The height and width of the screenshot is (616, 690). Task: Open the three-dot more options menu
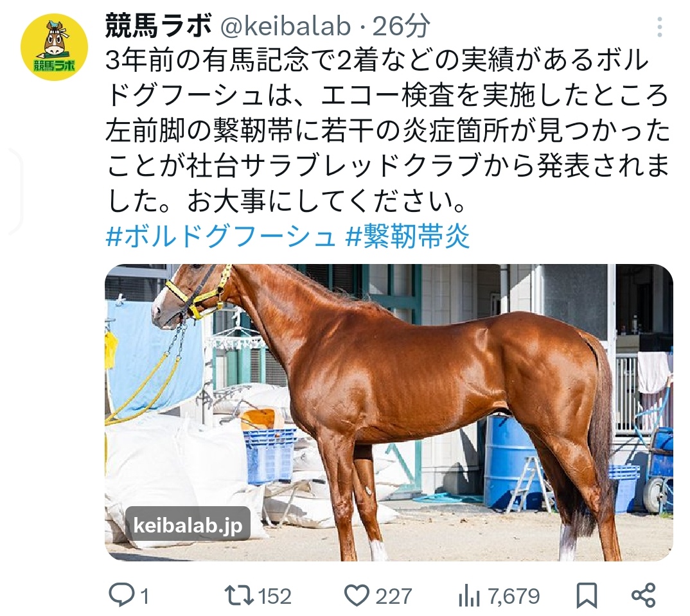point(660,28)
